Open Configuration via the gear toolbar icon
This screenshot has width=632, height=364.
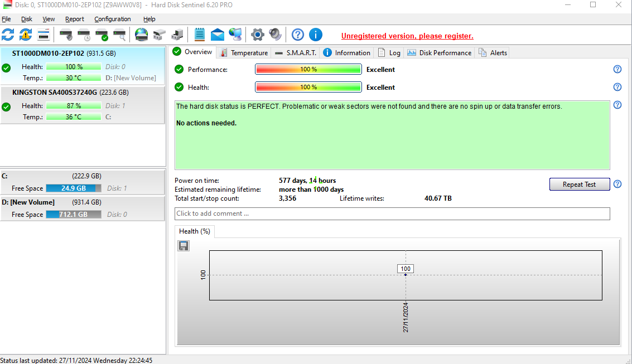[257, 35]
